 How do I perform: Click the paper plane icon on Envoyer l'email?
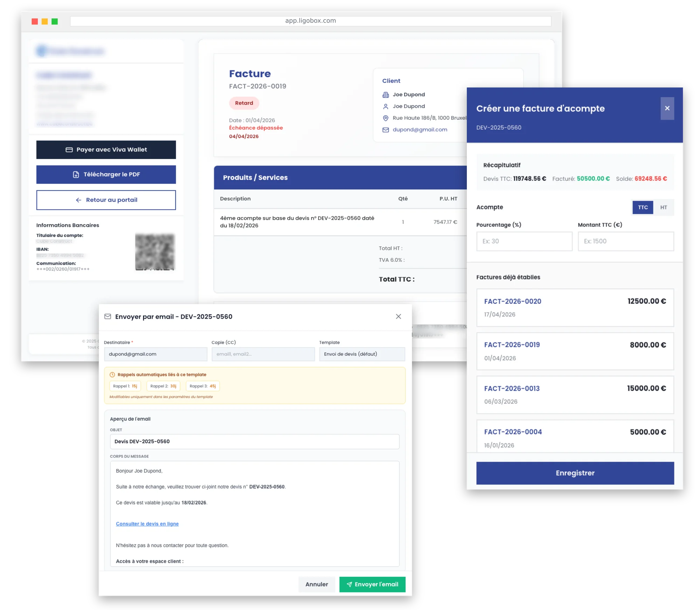click(349, 584)
